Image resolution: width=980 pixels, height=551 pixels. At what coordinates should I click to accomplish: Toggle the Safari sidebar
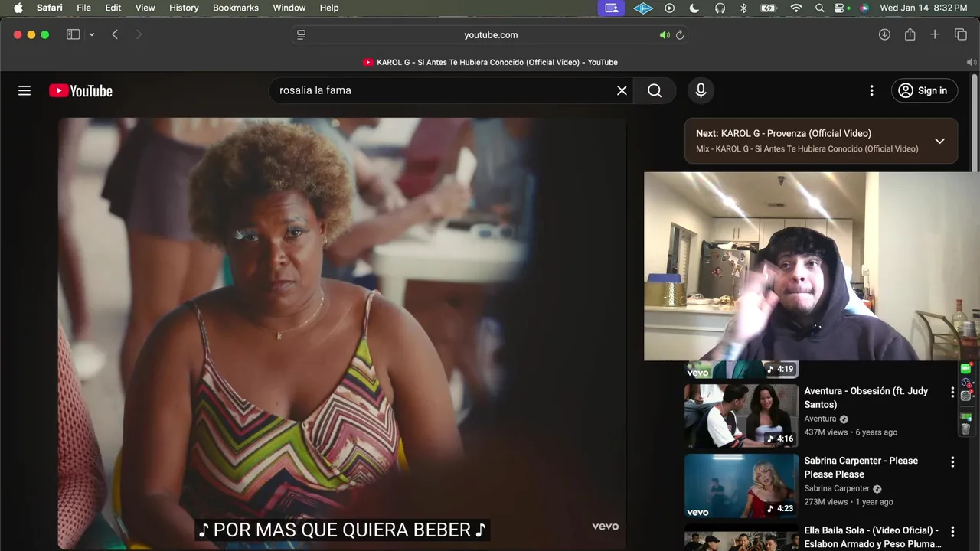[73, 34]
